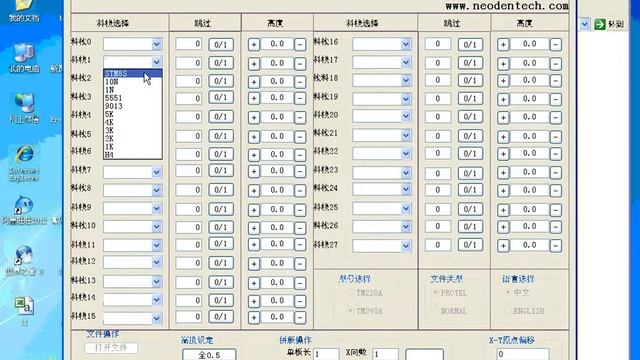
Task: Click the X-Y origin offset field
Action: coord(523,354)
